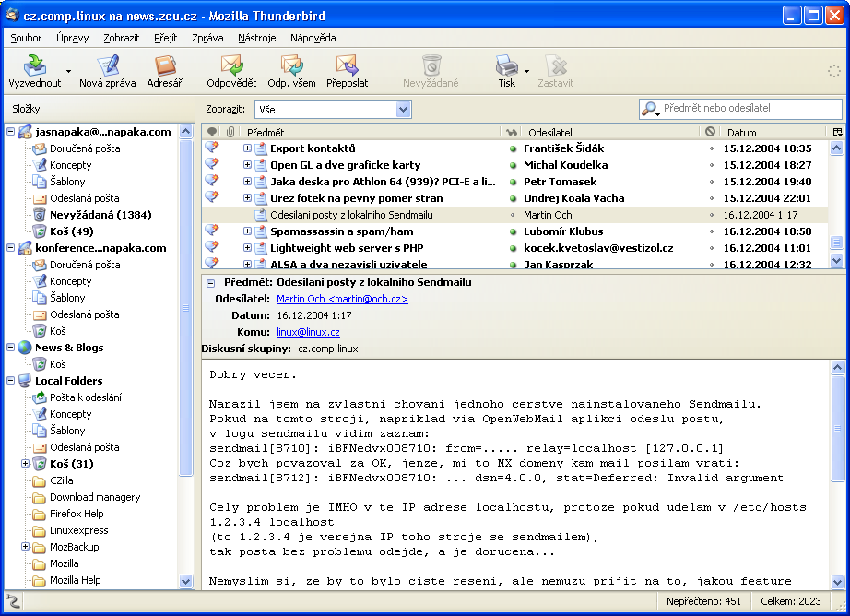
Task: Print the message using the Tisk icon
Action: (506, 65)
